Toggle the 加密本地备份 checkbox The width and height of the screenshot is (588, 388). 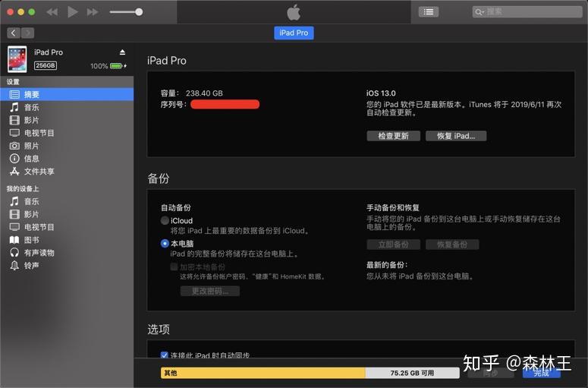click(174, 267)
